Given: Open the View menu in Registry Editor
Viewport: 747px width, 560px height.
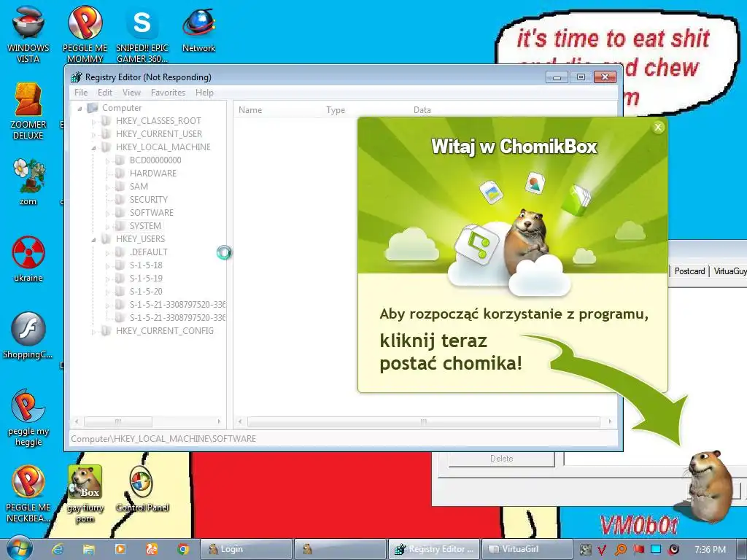Looking at the screenshot, I should pyautogui.click(x=131, y=93).
